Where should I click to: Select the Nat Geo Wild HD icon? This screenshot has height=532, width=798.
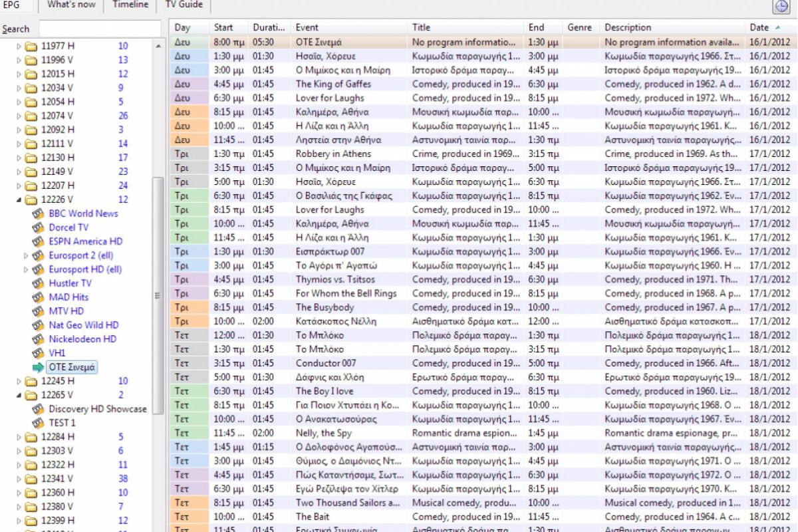coord(39,325)
